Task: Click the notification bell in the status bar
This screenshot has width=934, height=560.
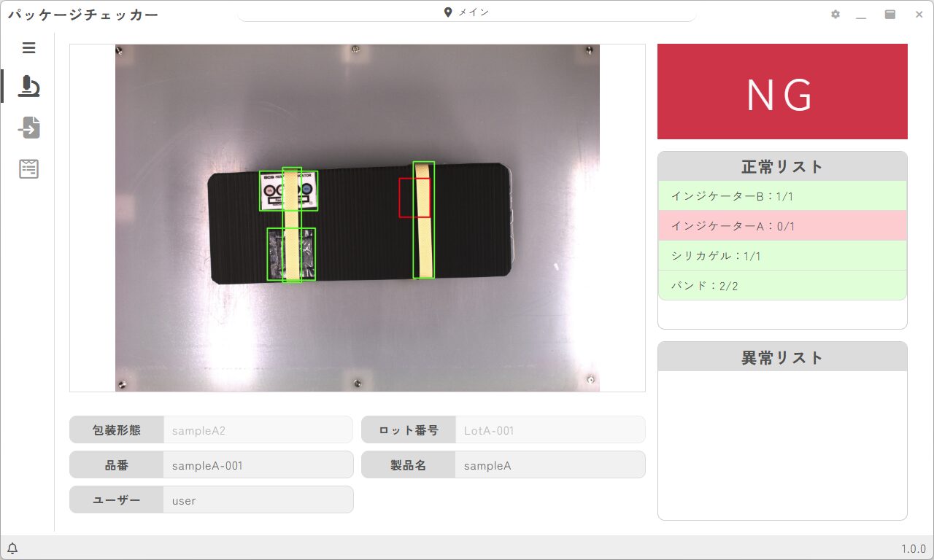Action: (12, 548)
